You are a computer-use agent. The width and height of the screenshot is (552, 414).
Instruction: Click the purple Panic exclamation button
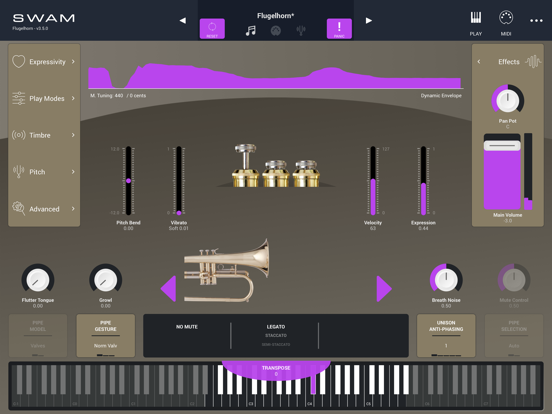tap(339, 29)
